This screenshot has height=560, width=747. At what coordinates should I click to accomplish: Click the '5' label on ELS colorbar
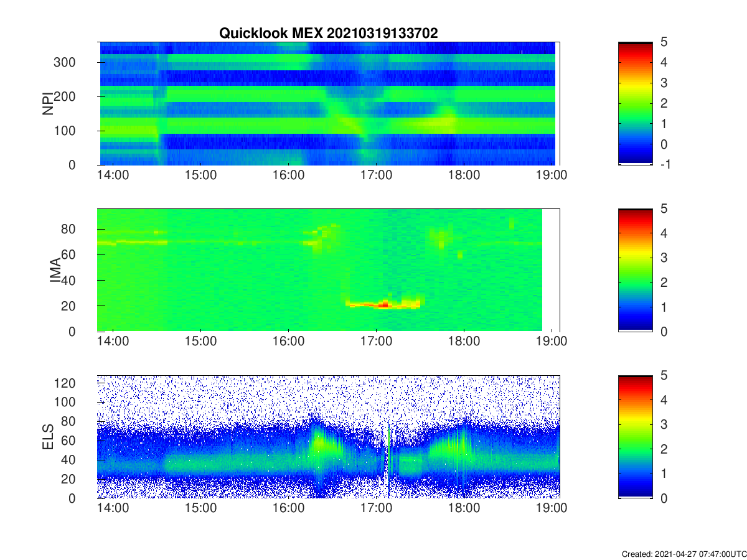click(664, 375)
